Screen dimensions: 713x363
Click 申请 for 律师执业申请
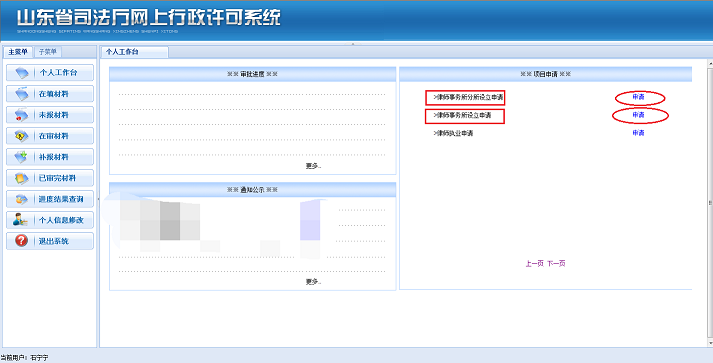point(638,133)
